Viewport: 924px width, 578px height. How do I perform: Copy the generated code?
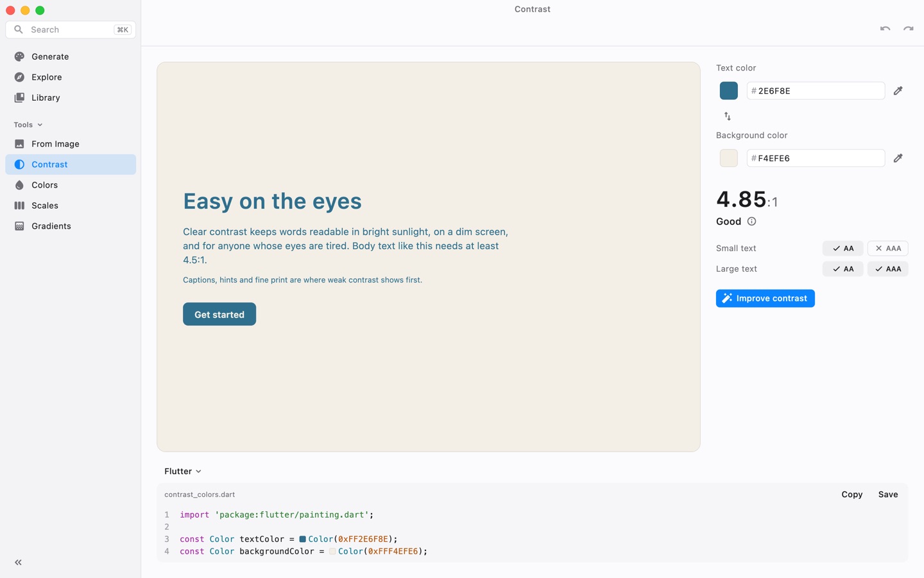pyautogui.click(x=852, y=495)
